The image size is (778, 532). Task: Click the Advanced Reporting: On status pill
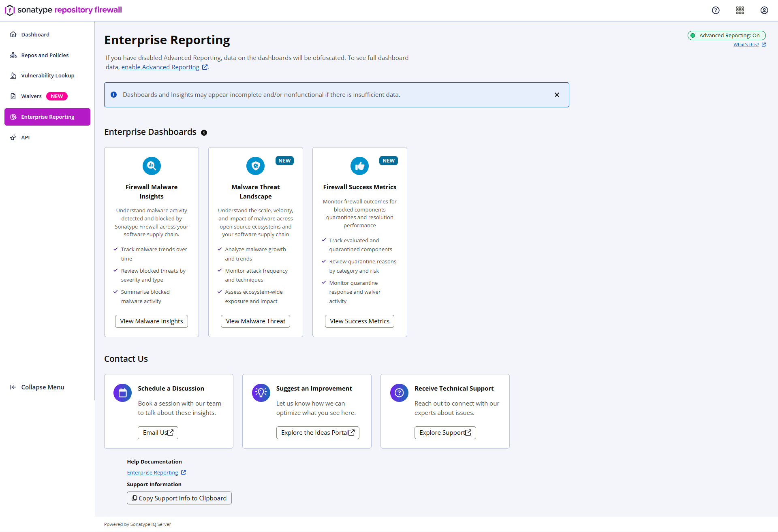(727, 36)
